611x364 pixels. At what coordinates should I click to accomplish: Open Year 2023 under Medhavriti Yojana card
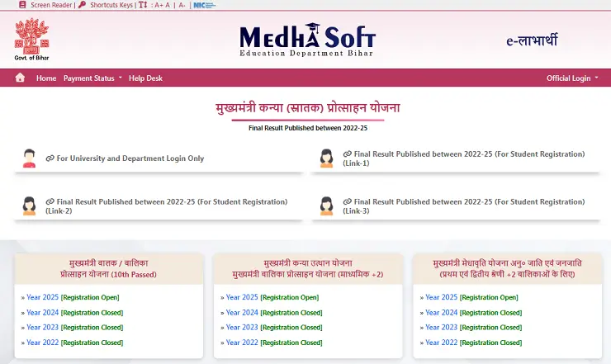pos(441,328)
